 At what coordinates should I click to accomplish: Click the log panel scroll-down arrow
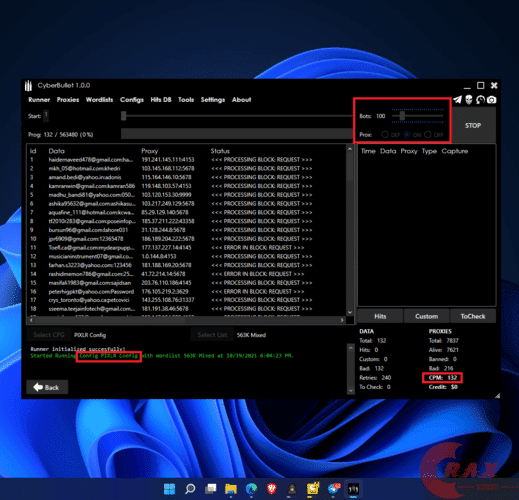coord(351,390)
